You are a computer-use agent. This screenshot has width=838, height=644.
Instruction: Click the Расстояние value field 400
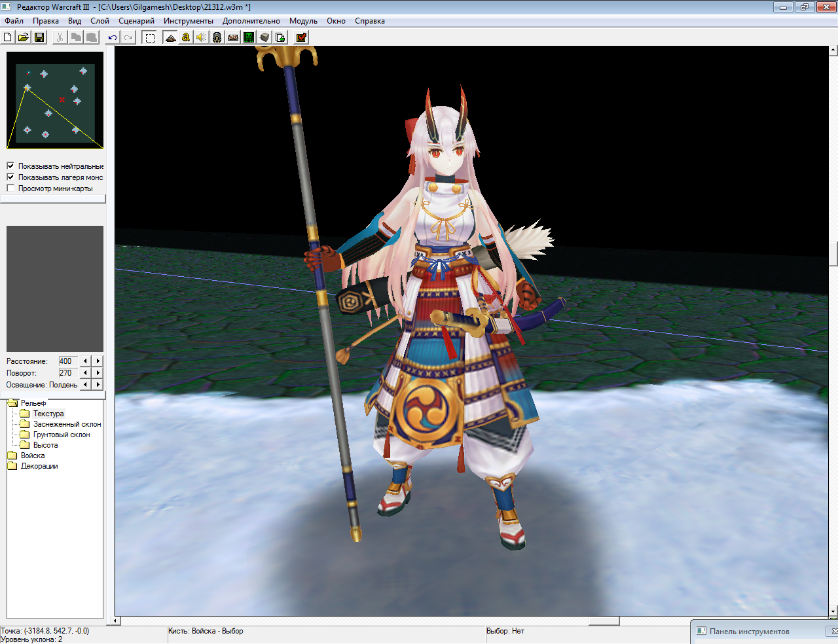(68, 361)
